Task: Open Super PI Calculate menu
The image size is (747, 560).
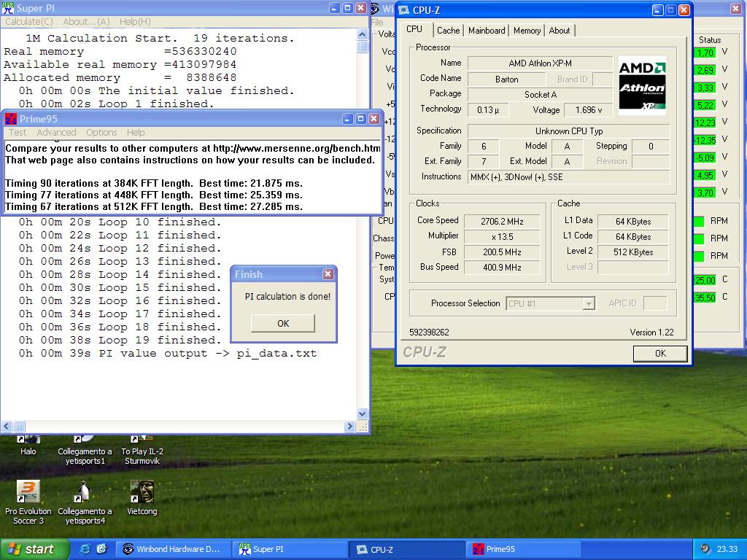Action: coord(29,21)
